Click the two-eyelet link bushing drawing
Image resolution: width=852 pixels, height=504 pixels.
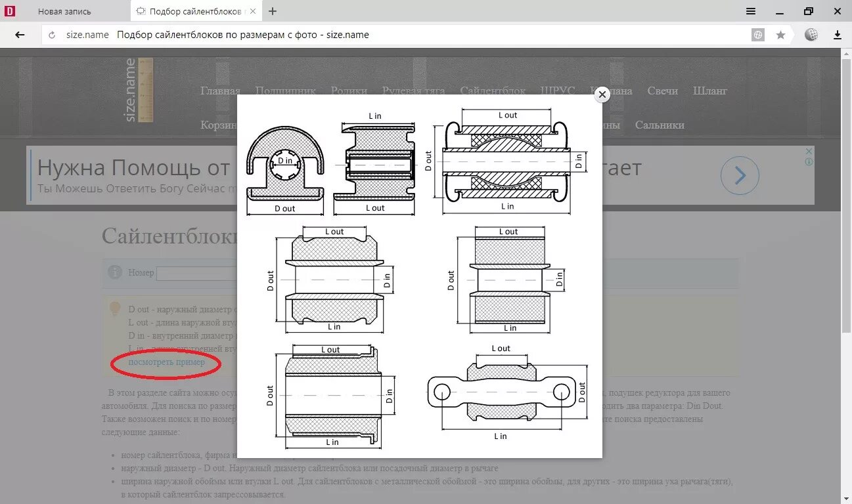tap(501, 392)
